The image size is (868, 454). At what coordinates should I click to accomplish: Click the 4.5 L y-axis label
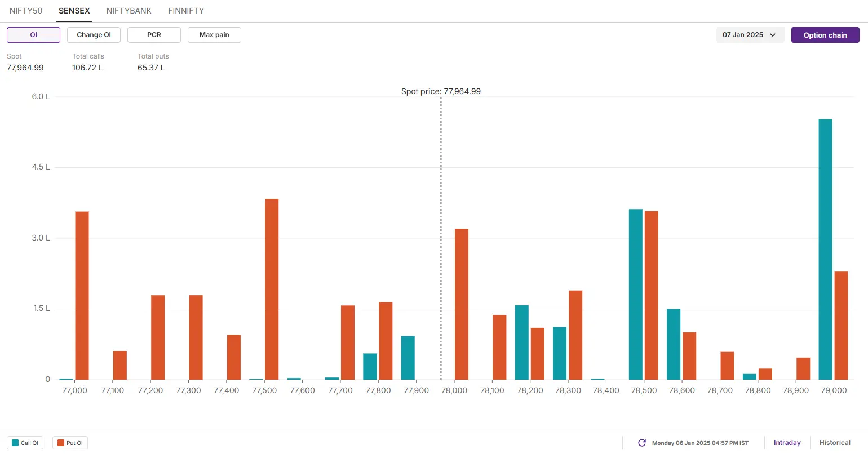tap(41, 167)
